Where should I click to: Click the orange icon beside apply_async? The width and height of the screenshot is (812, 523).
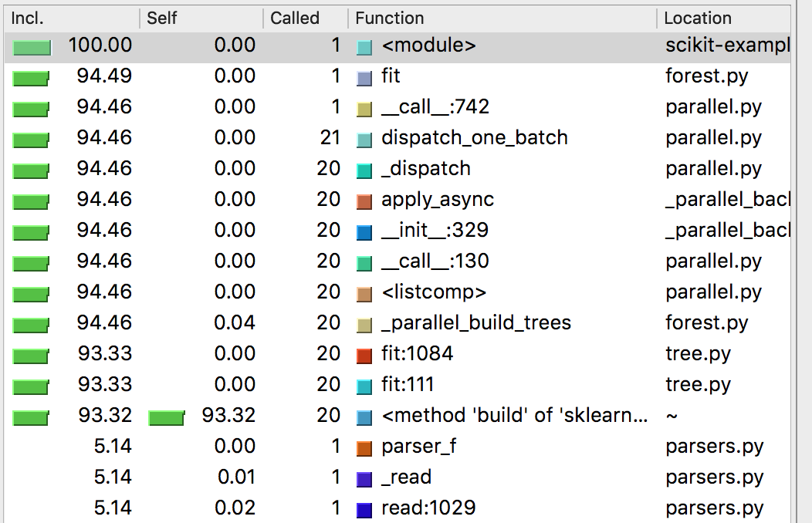pyautogui.click(x=364, y=201)
